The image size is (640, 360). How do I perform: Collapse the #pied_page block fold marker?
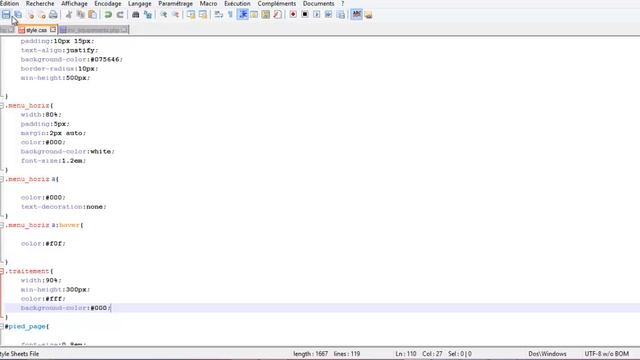pyautogui.click(x=2, y=327)
